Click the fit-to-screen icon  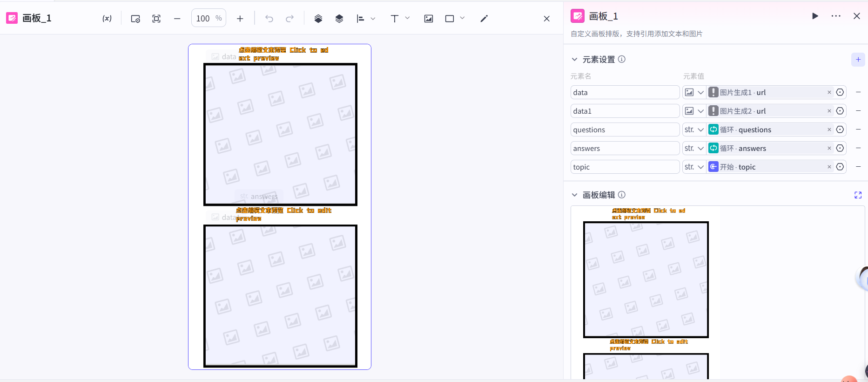[156, 19]
